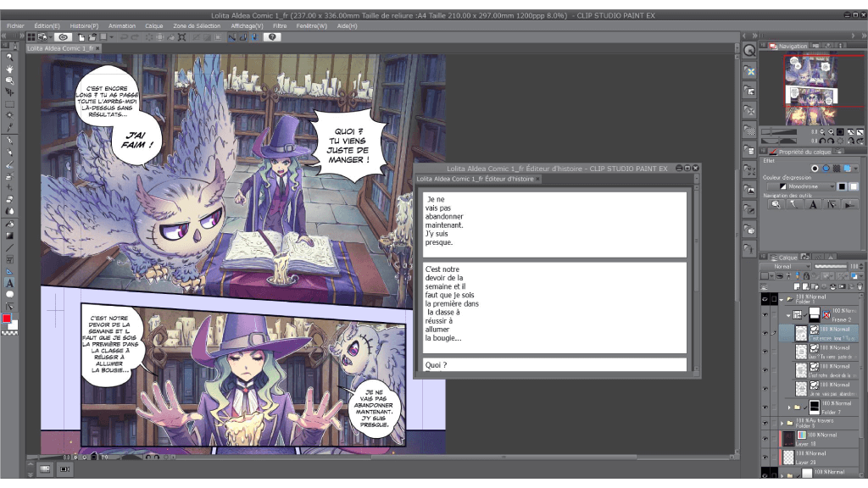
Task: Click rotate left icon in Navigation panel
Action: pyautogui.click(x=822, y=141)
